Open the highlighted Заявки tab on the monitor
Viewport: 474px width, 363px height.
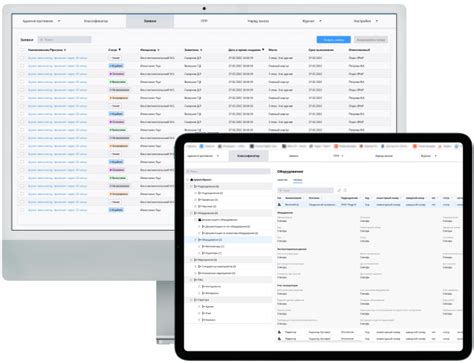coord(150,21)
